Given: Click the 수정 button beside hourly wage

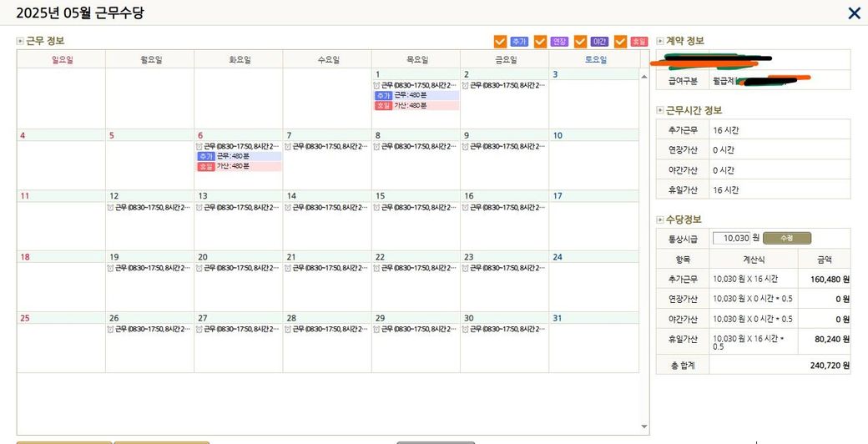Looking at the screenshot, I should coord(786,238).
